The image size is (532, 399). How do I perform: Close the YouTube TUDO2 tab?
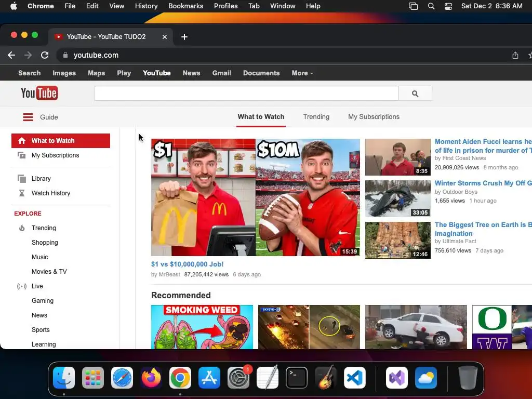(165, 37)
